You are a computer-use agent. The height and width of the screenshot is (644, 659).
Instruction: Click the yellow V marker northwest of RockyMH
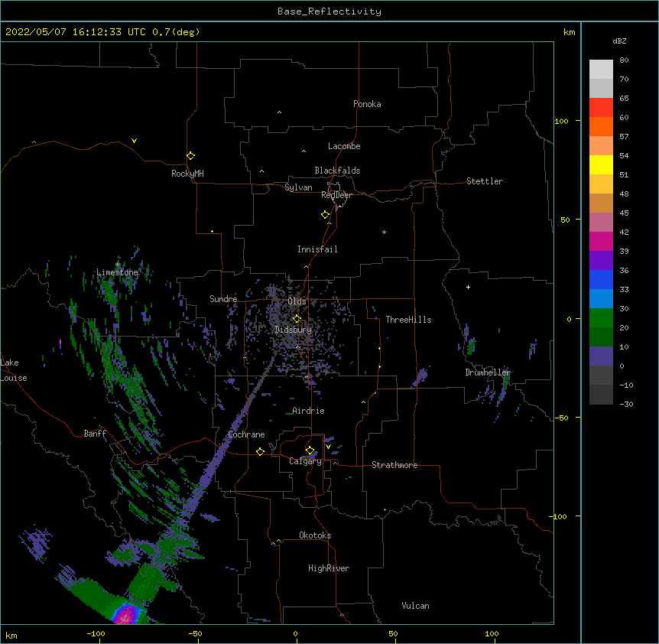coord(134,141)
